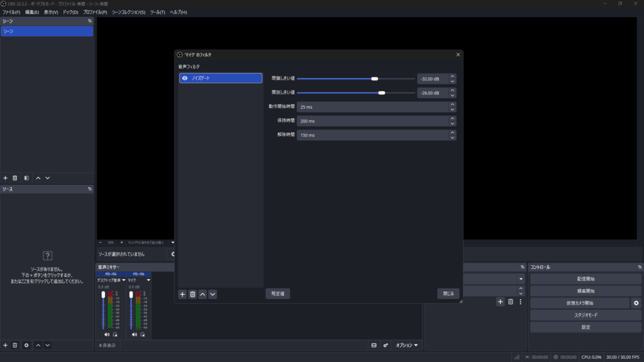Open scene filters icon in scenes toolbar
644x362 pixels.
point(26,178)
